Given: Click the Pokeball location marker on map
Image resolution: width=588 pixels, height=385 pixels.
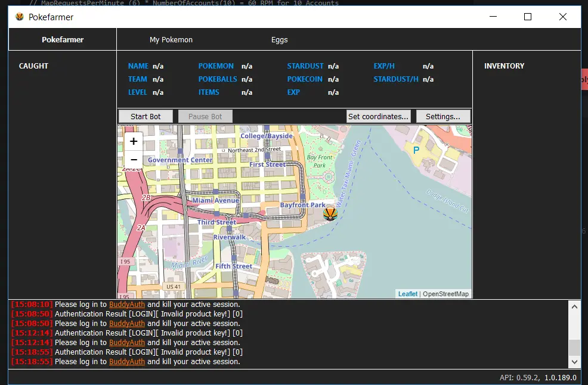Looking at the screenshot, I should (x=330, y=213).
